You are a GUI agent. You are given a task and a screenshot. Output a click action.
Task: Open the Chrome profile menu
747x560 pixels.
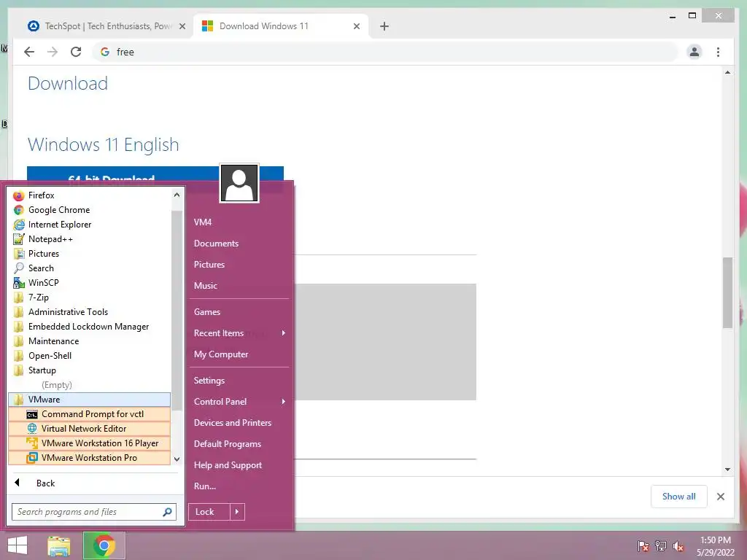694,52
